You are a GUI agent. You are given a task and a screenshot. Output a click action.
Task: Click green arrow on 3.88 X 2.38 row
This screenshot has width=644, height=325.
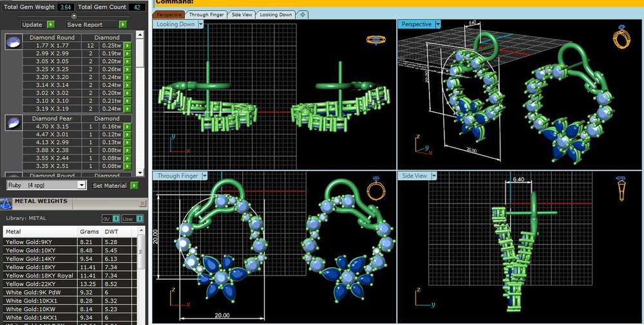(x=128, y=150)
